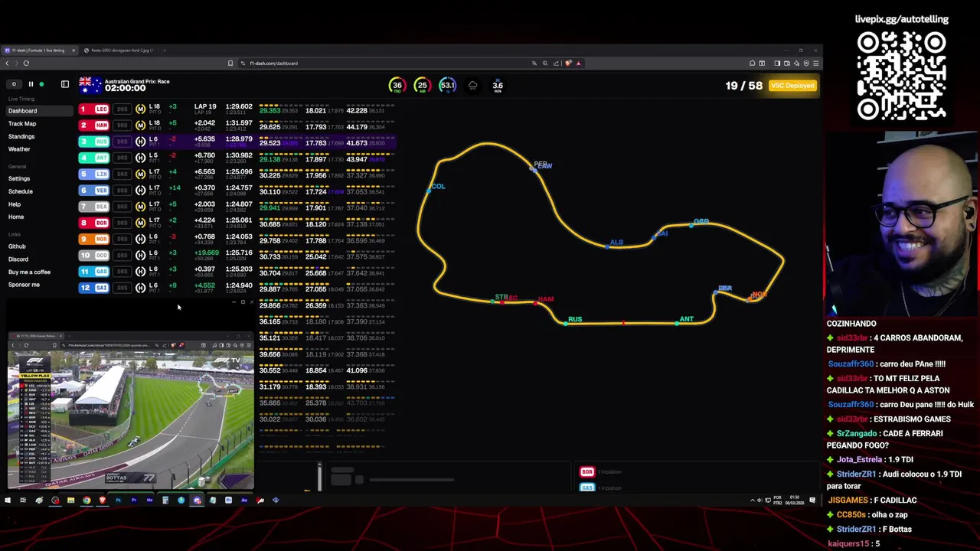The image size is (980, 551).
Task: Click medium tyre icon for LEC
Action: [x=140, y=109]
